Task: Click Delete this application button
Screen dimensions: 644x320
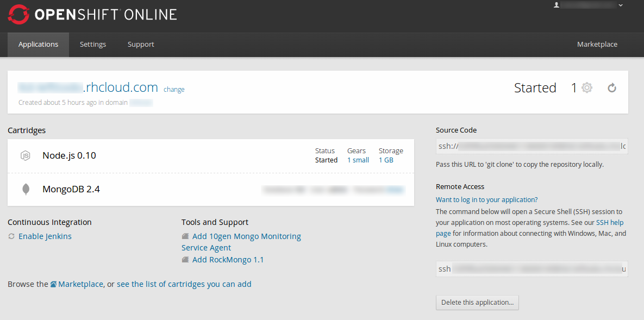Action: pos(477,302)
